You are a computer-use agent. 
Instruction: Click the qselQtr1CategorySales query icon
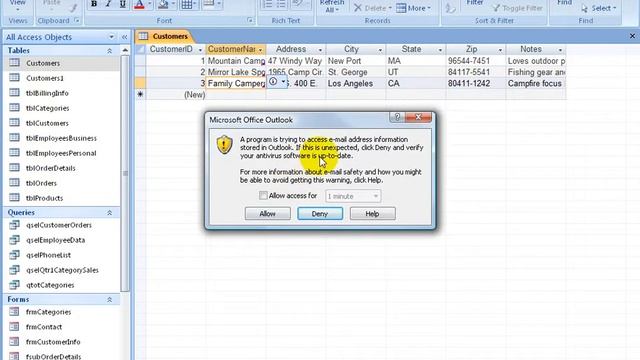14,270
